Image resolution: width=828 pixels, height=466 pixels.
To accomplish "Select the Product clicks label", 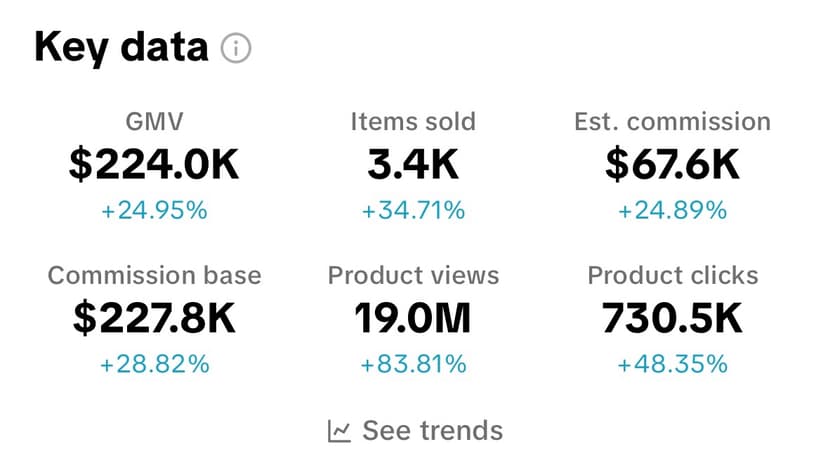I will (672, 275).
